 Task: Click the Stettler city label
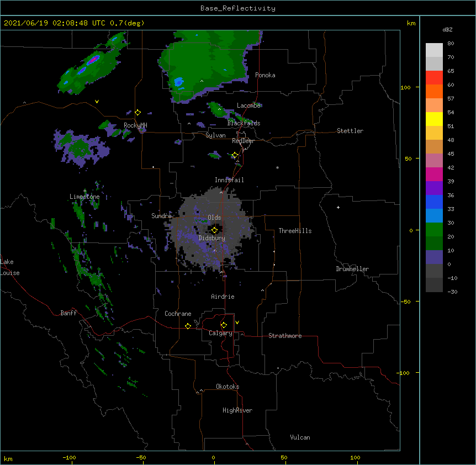pyautogui.click(x=350, y=131)
